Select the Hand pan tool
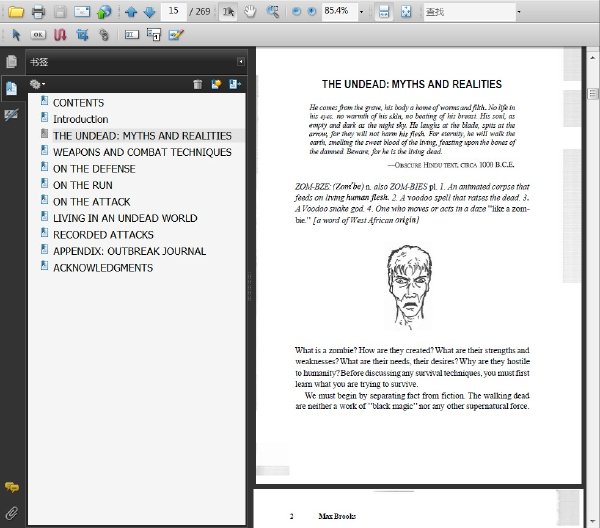Screen dimensions: 600x528 click(x=250, y=11)
